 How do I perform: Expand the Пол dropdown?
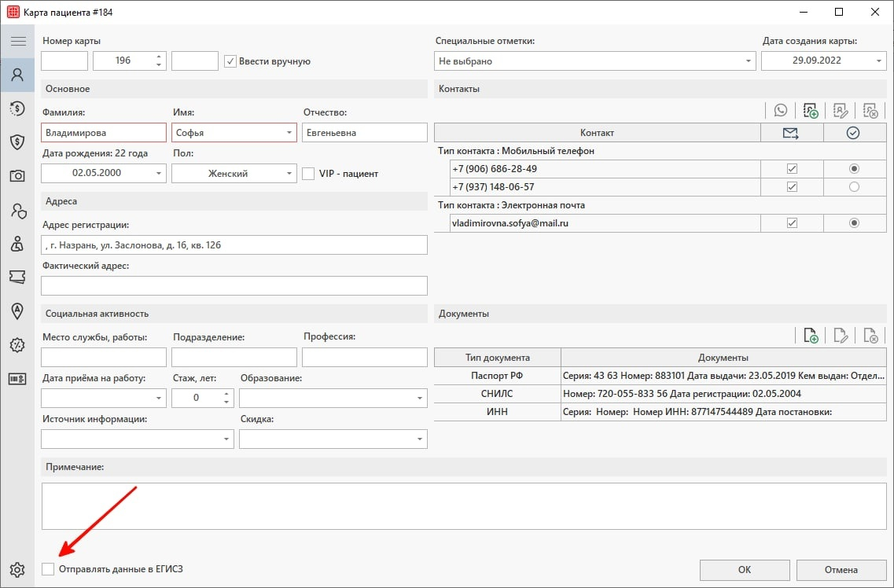pyautogui.click(x=289, y=173)
